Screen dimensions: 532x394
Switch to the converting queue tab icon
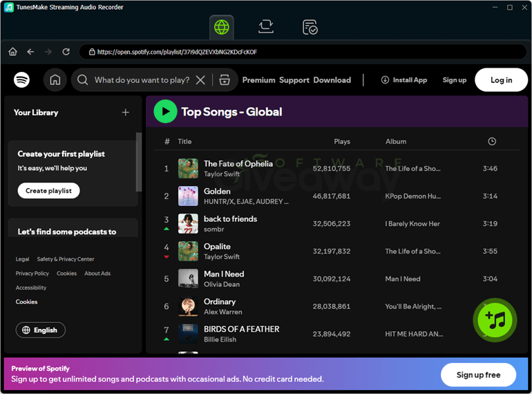click(x=266, y=27)
